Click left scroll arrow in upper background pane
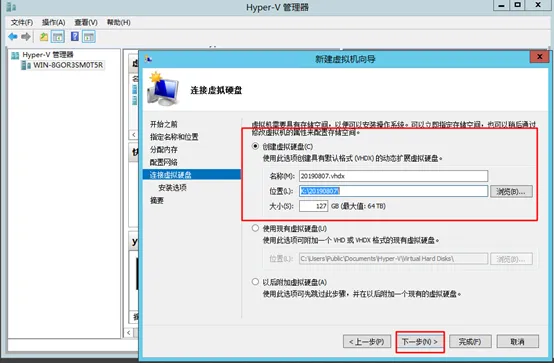 (x=134, y=135)
